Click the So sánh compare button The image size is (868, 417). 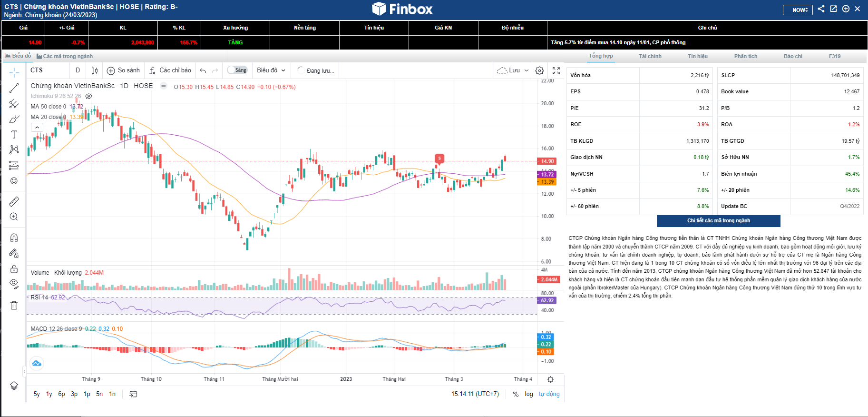coord(124,70)
